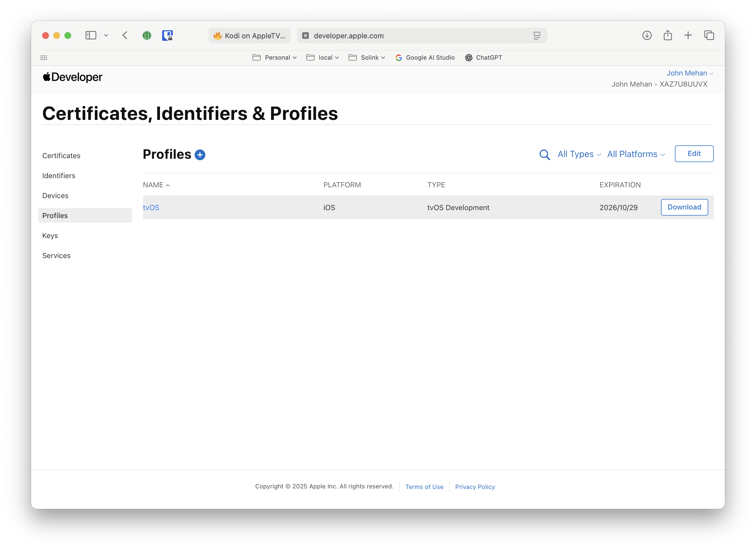Click the blue add profile plus icon
The image size is (756, 550).
[x=200, y=155]
